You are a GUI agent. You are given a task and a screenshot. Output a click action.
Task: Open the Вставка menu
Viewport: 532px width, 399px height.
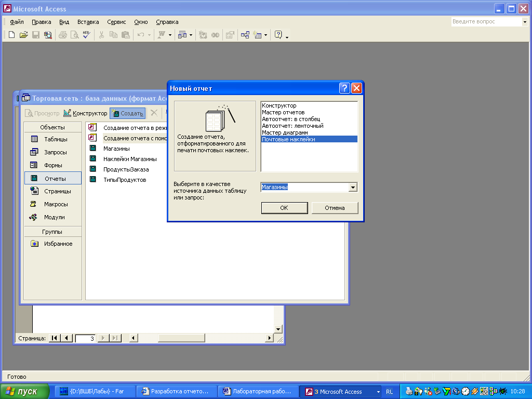pyautogui.click(x=88, y=22)
